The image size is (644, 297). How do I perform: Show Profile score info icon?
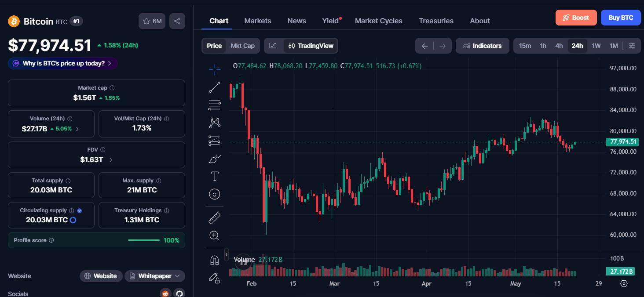[x=51, y=240]
